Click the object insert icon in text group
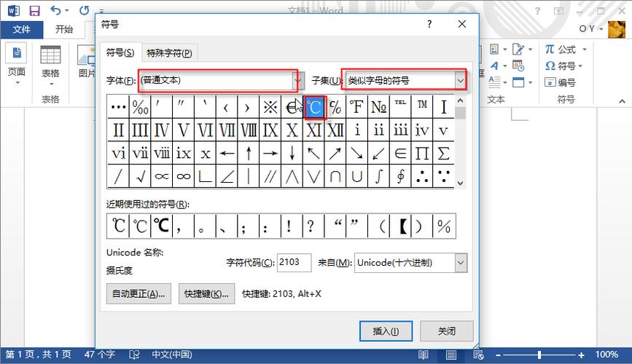 pos(518,82)
